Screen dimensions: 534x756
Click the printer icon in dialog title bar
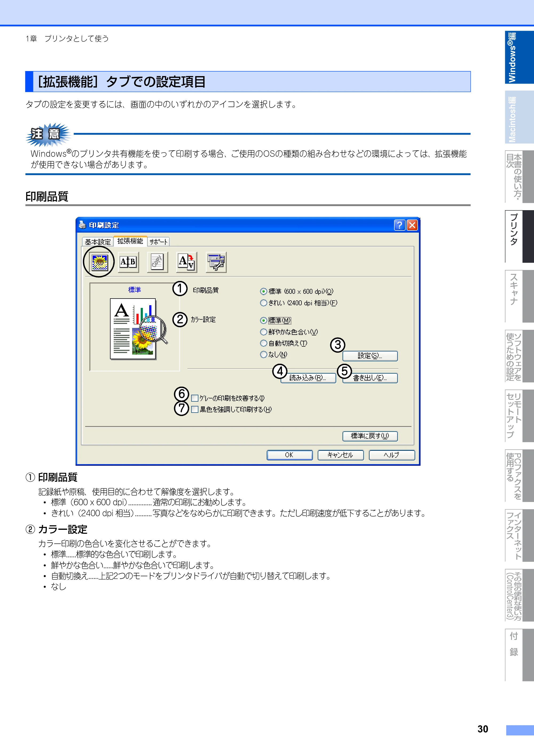pyautogui.click(x=82, y=225)
